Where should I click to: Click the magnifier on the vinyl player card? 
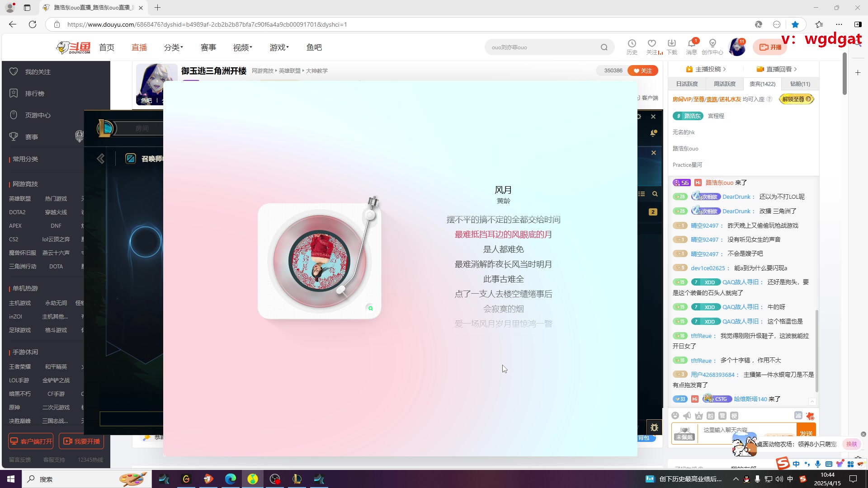tap(370, 308)
